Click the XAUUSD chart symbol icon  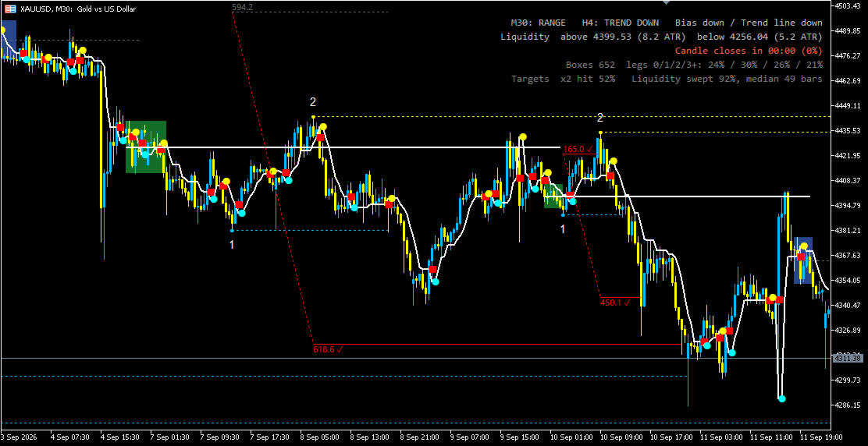tap(10, 9)
